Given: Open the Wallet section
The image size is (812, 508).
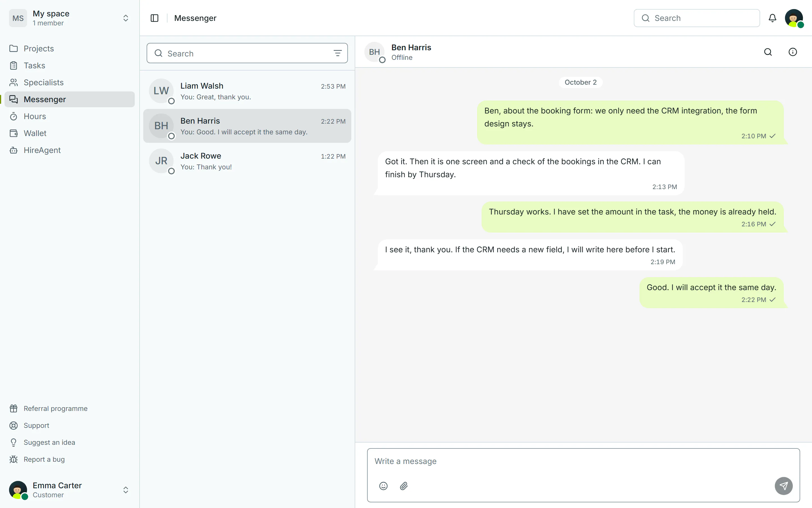Looking at the screenshot, I should [x=70, y=133].
